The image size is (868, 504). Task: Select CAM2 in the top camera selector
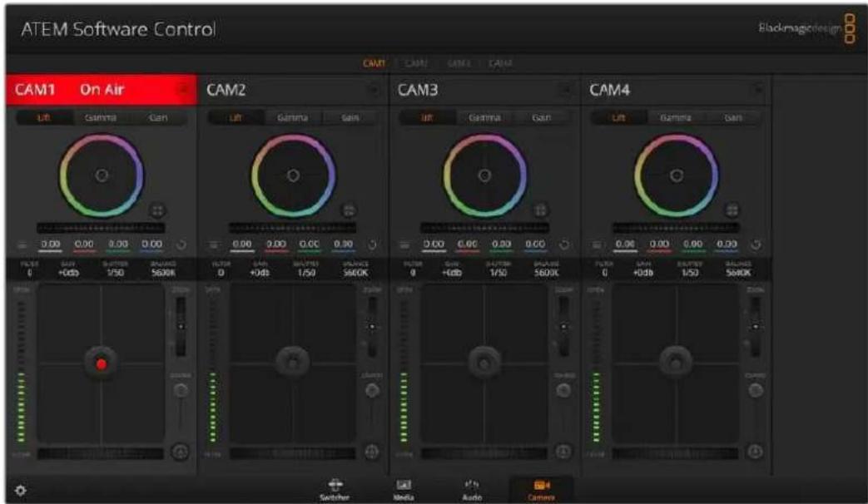coord(416,63)
